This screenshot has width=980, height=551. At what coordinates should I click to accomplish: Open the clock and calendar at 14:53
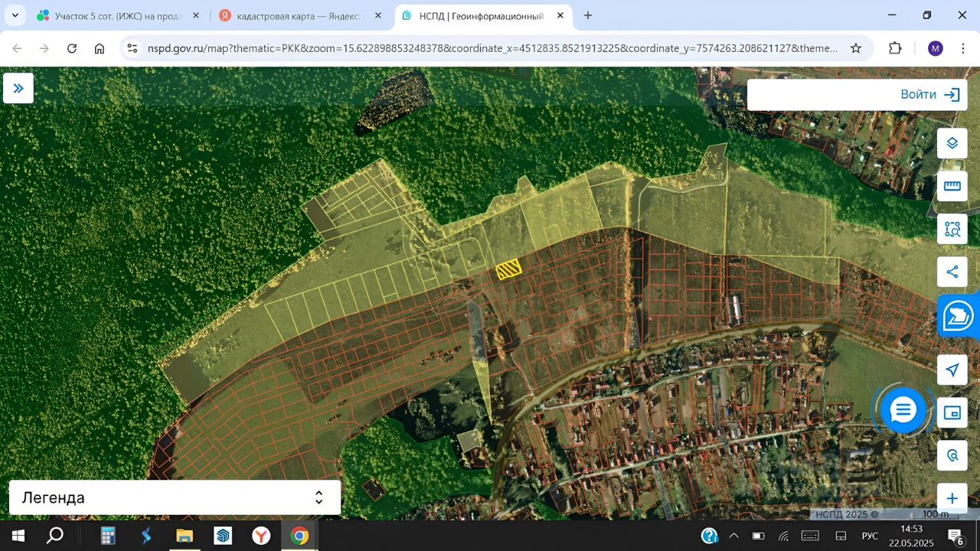click(x=911, y=536)
